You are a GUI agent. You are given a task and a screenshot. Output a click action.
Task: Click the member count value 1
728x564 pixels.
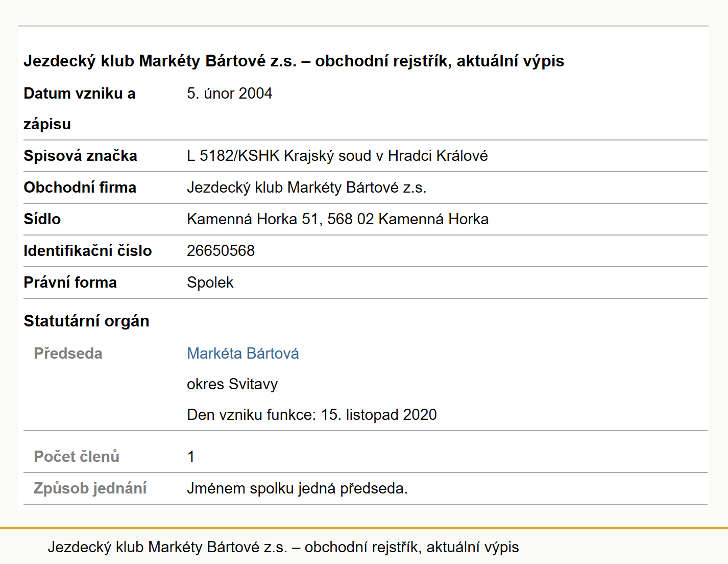pyautogui.click(x=191, y=457)
